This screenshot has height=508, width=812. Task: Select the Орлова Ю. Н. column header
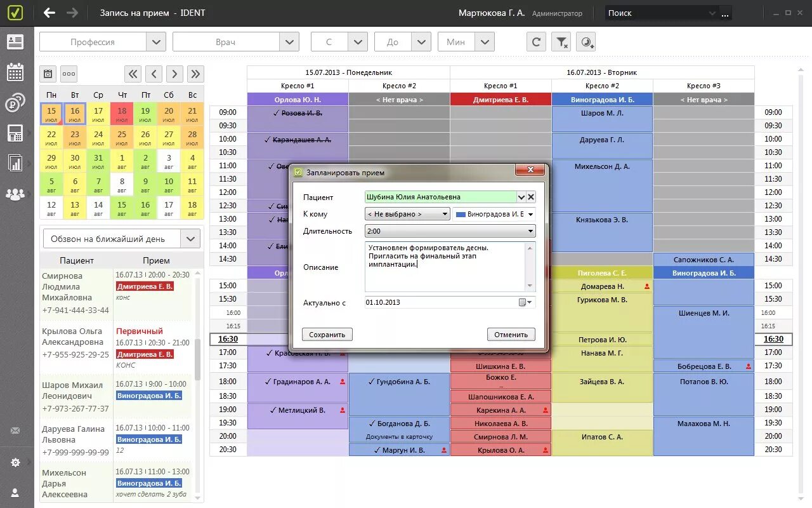[298, 100]
